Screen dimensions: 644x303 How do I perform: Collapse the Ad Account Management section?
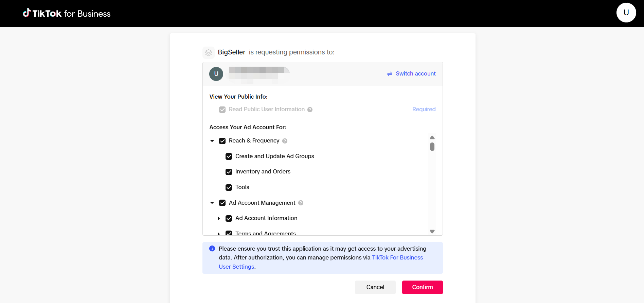tap(212, 203)
